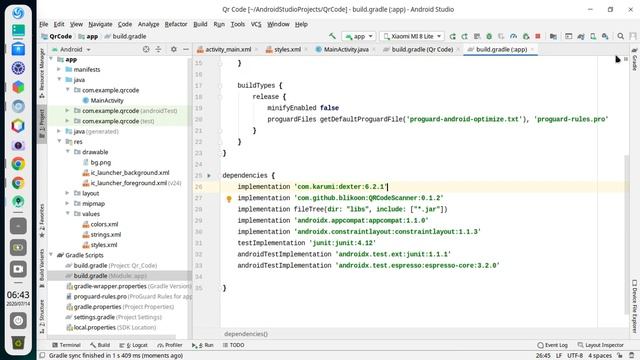Open the Refactor menu
Screen dimensions: 640x360
[x=176, y=24]
